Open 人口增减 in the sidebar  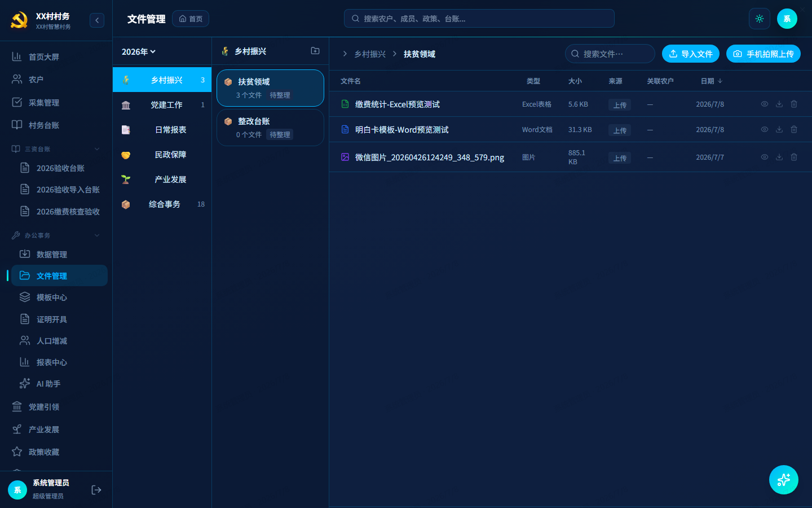point(60,341)
